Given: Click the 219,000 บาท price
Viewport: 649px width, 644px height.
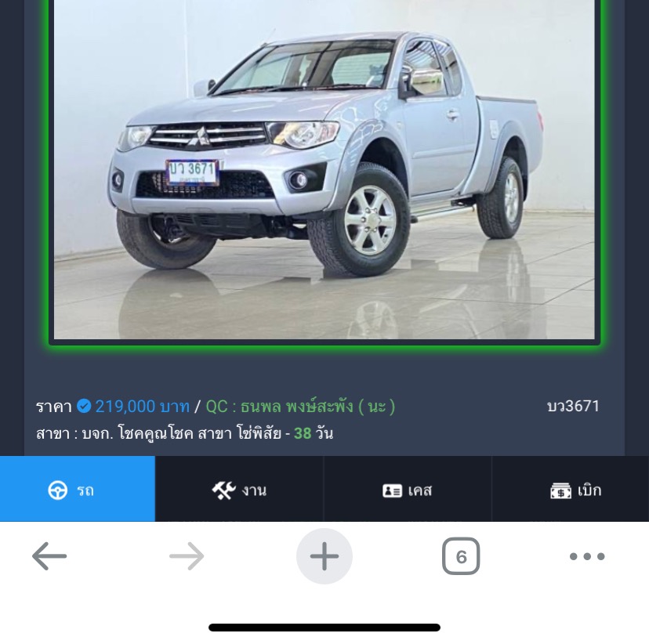Looking at the screenshot, I should pyautogui.click(x=143, y=407).
